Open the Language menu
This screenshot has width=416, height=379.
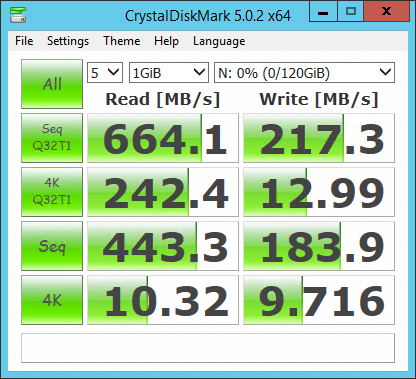click(219, 41)
